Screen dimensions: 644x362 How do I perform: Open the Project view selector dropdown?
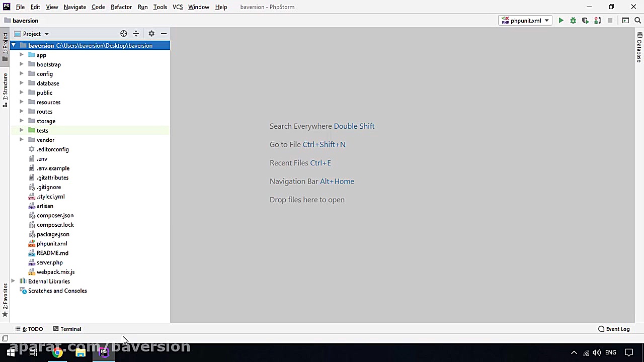(x=32, y=34)
